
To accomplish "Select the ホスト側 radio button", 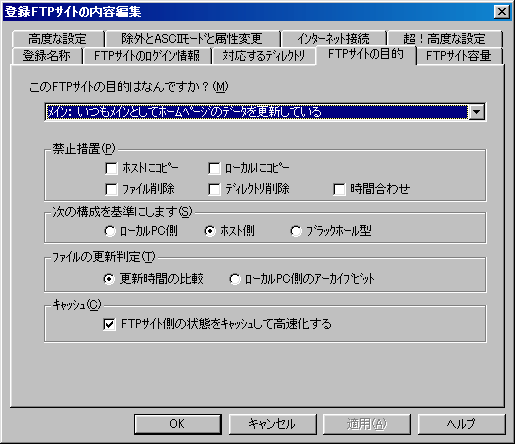I will (210, 231).
